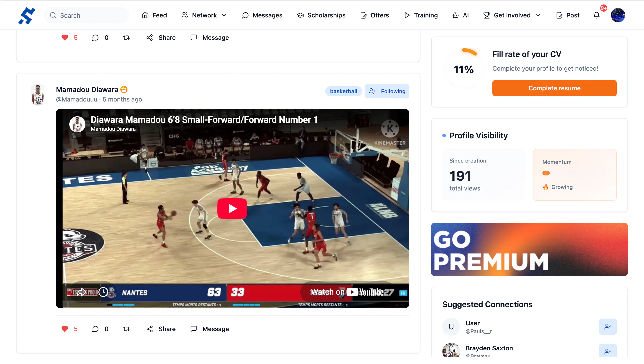Toggle Following for Mamadou Diawara
Image resolution: width=644 pixels, height=364 pixels.
[x=387, y=91]
